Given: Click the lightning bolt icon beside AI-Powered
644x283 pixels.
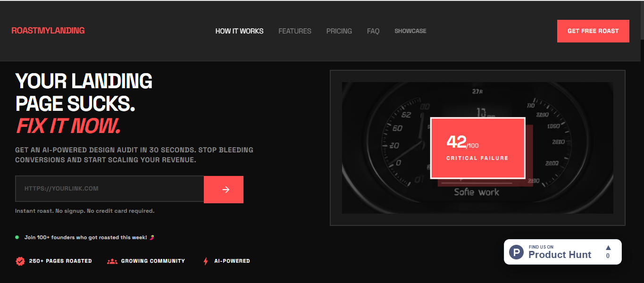Looking at the screenshot, I should tap(206, 261).
